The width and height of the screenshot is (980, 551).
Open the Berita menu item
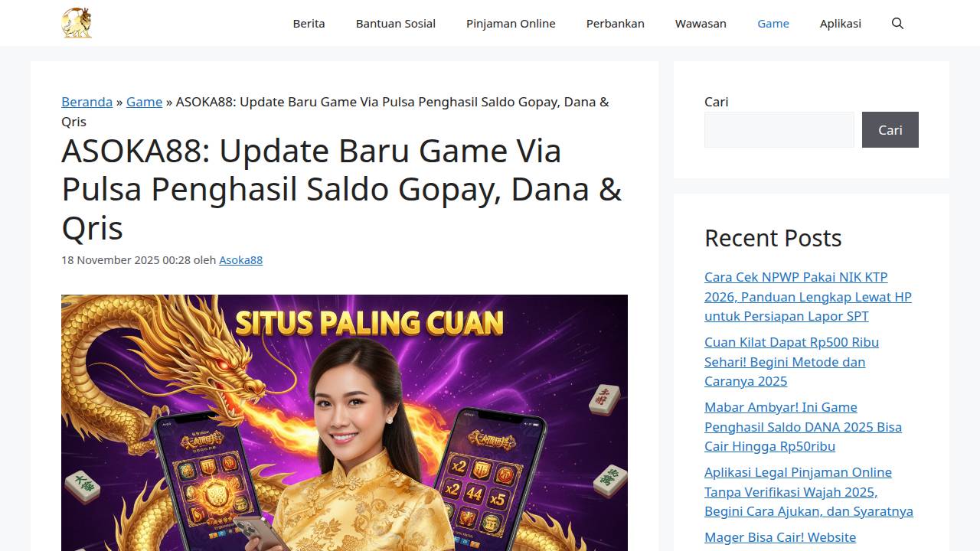309,23
